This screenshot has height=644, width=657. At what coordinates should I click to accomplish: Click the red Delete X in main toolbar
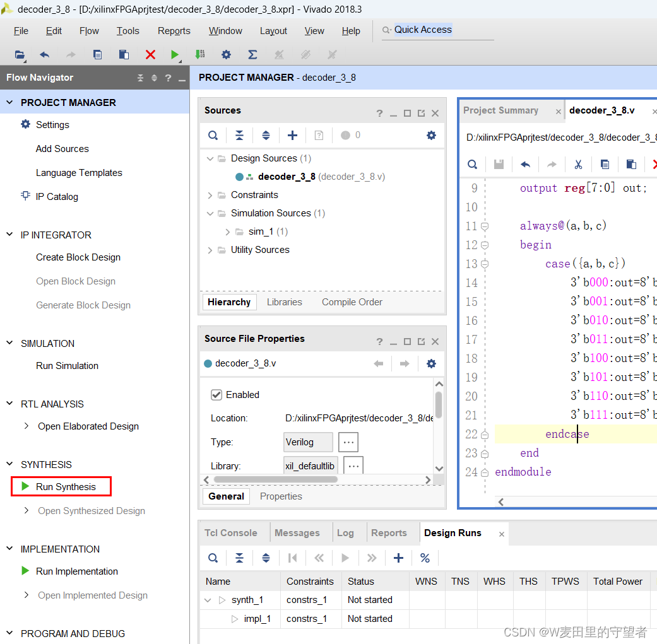pyautogui.click(x=150, y=54)
